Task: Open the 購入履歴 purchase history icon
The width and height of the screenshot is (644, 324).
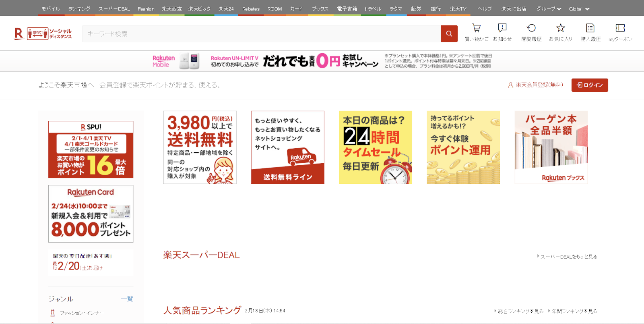Action: [x=590, y=28]
